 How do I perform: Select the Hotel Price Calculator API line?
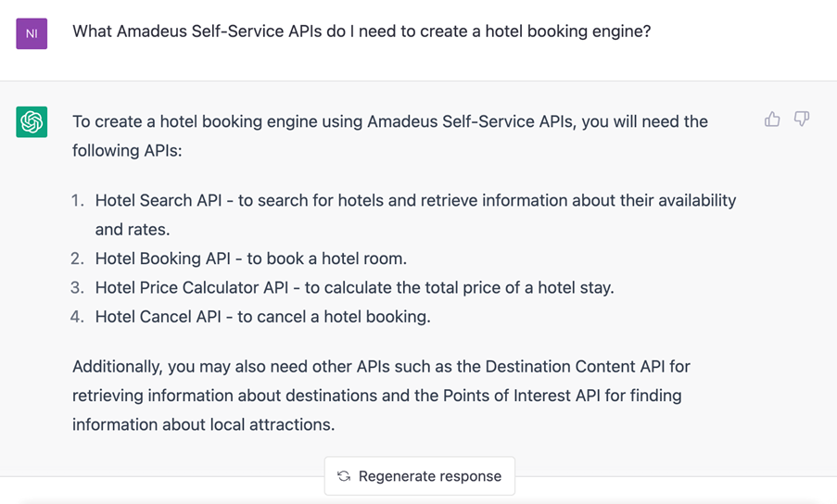(x=354, y=288)
